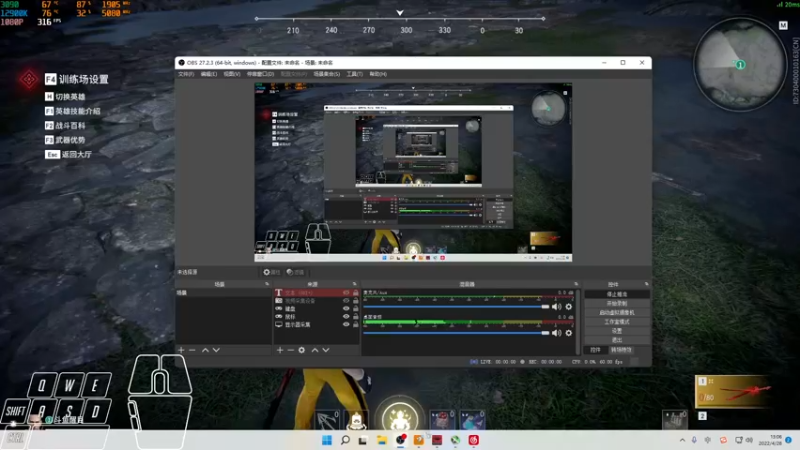The width and height of the screenshot is (800, 450).
Task: Toggle lock of 键盘 source
Action: click(356, 309)
